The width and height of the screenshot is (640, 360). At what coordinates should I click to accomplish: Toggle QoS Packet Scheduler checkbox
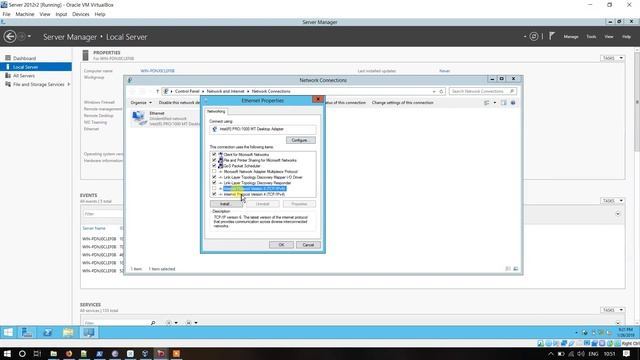pyautogui.click(x=214, y=166)
